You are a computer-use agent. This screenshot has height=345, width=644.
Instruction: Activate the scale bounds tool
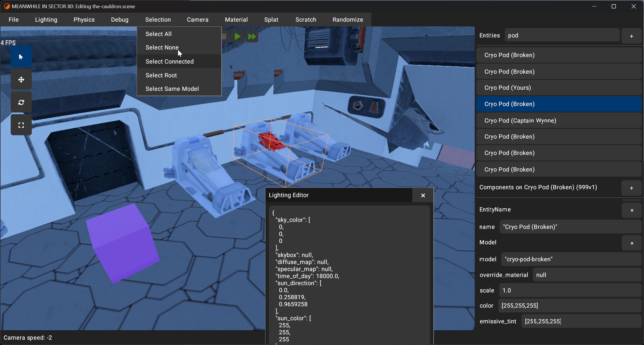tap(21, 125)
